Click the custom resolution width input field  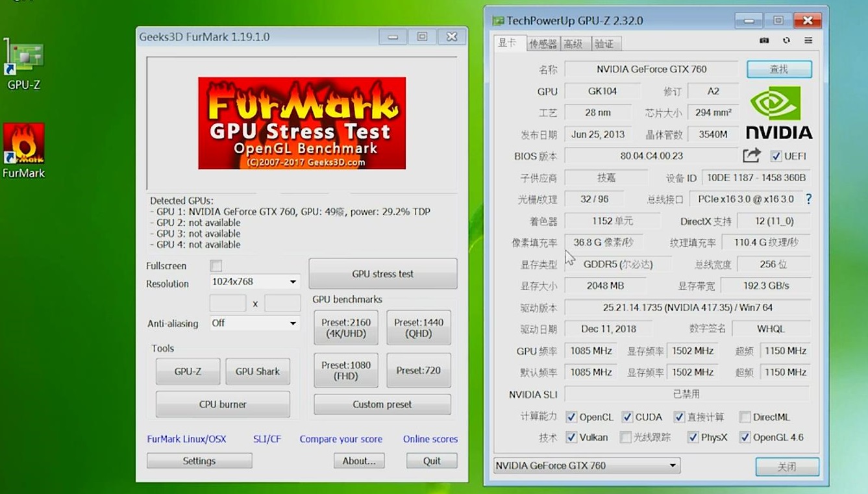click(227, 303)
